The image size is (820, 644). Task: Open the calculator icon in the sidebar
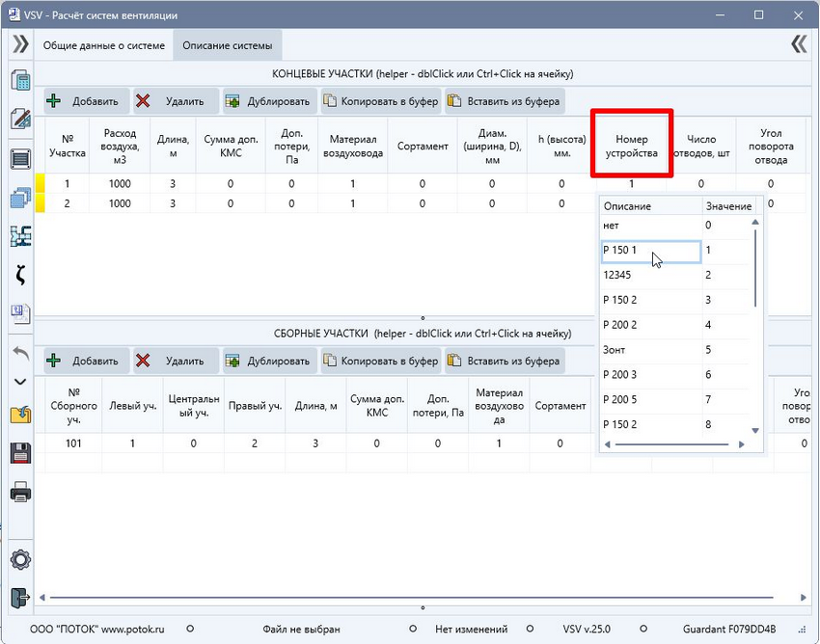[20, 80]
